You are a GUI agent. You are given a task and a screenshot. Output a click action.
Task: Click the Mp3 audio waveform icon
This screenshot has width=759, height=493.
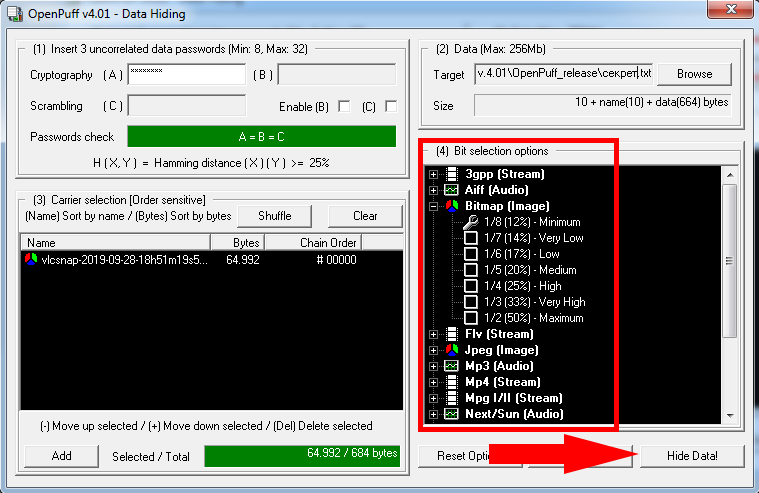[451, 366]
